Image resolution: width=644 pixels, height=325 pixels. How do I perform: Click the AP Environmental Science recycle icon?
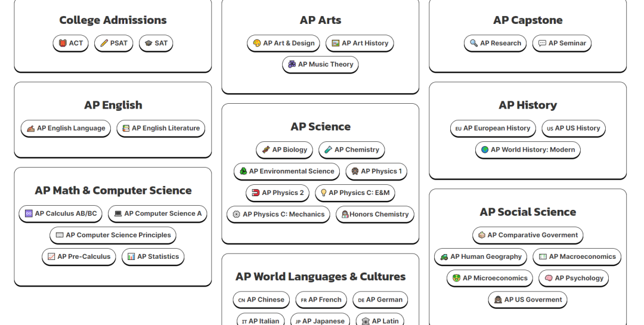click(243, 171)
